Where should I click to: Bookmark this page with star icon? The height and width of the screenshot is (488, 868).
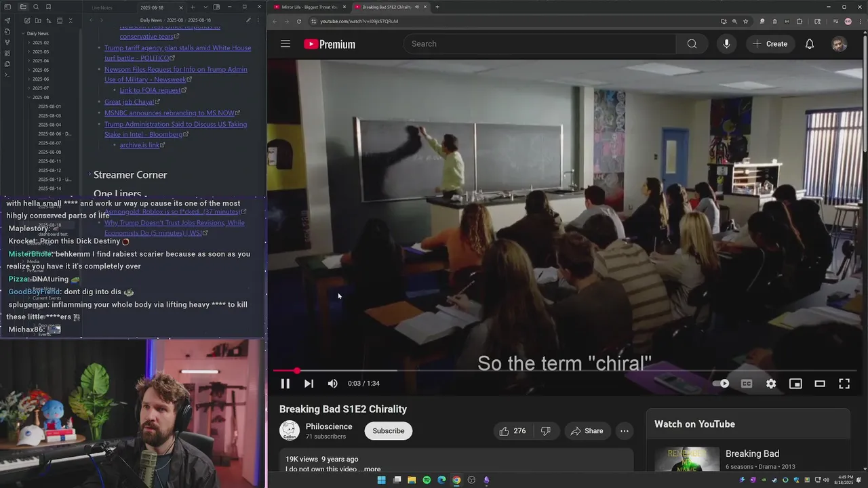click(746, 21)
